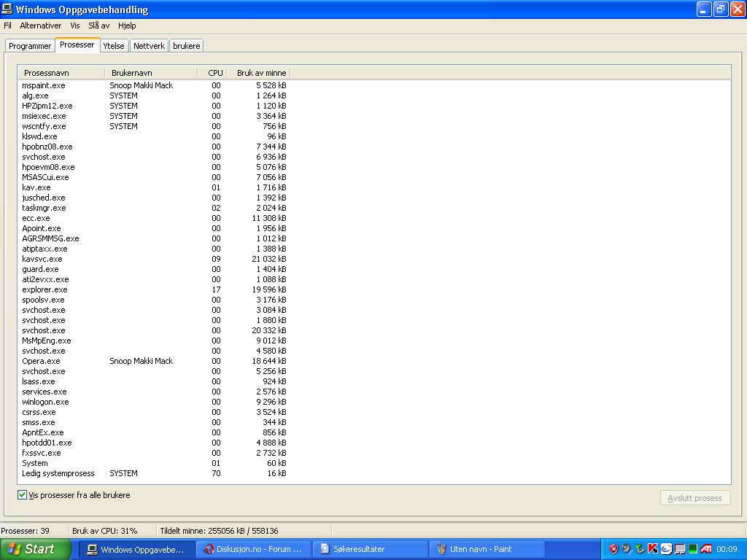Click the tray clock showing 00:09
The image size is (747, 560).
[x=727, y=549]
